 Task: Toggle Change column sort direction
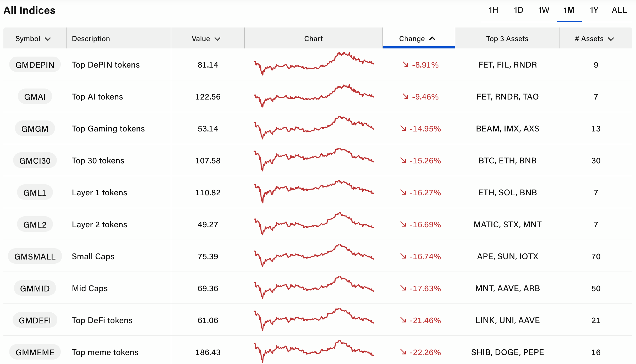(432, 38)
